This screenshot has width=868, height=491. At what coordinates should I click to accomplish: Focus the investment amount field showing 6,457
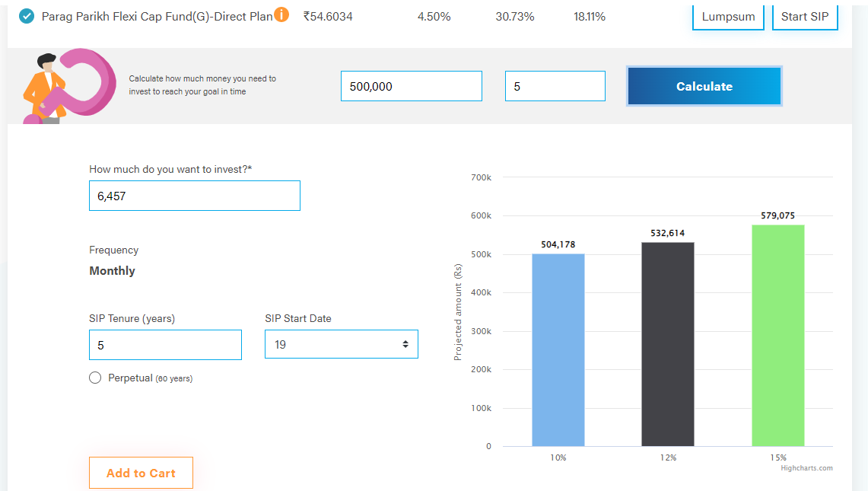click(194, 196)
